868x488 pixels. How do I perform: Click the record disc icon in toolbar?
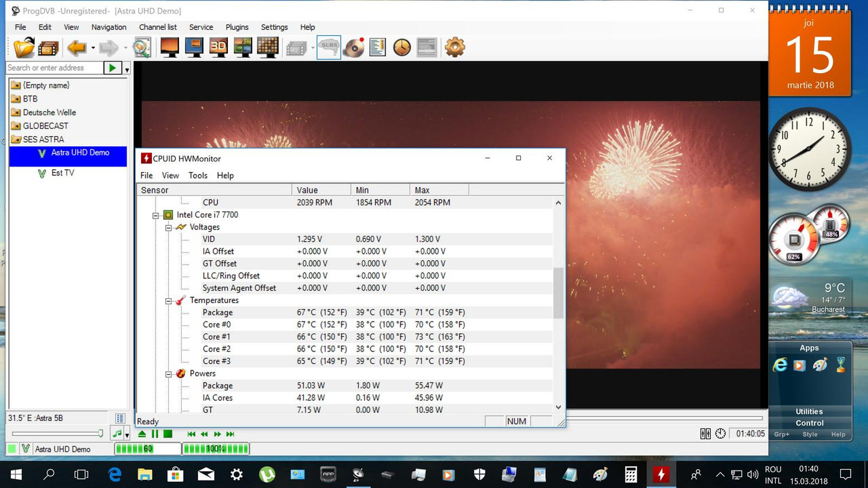tap(354, 47)
